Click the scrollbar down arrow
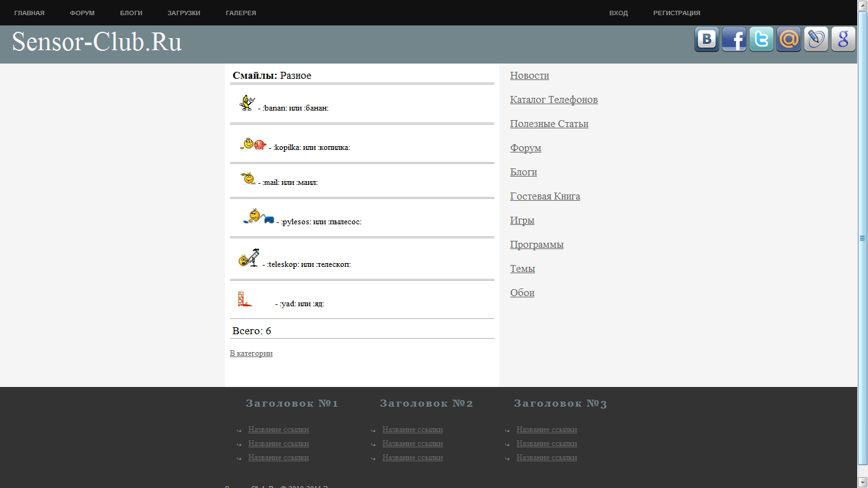 click(x=862, y=482)
